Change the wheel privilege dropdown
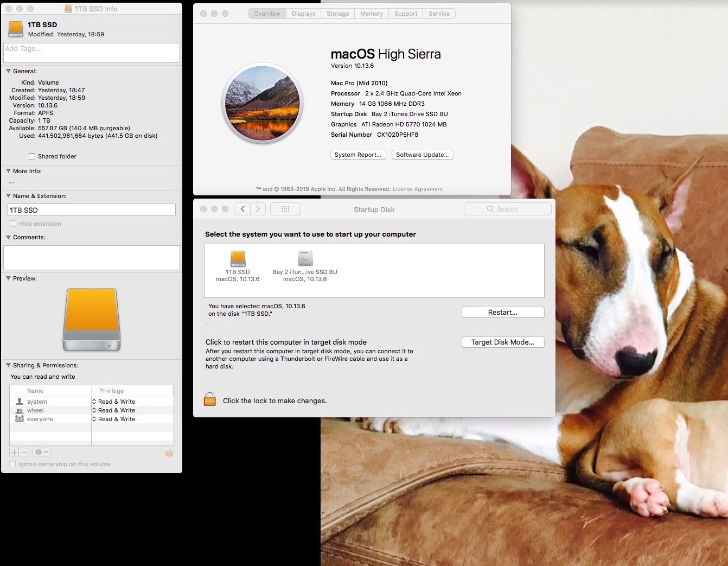728x566 pixels. (x=114, y=410)
